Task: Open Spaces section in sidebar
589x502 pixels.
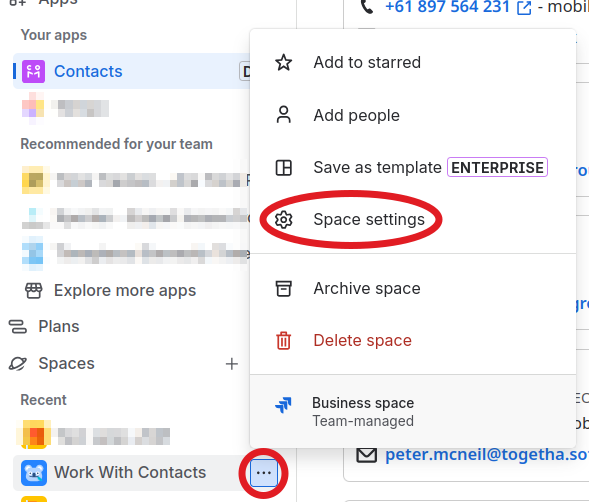Action: [x=66, y=363]
